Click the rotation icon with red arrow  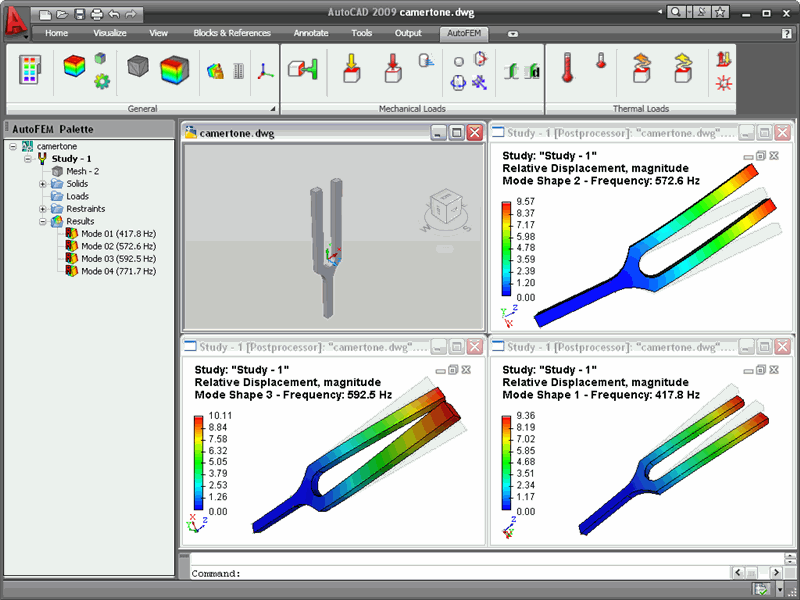(x=480, y=59)
